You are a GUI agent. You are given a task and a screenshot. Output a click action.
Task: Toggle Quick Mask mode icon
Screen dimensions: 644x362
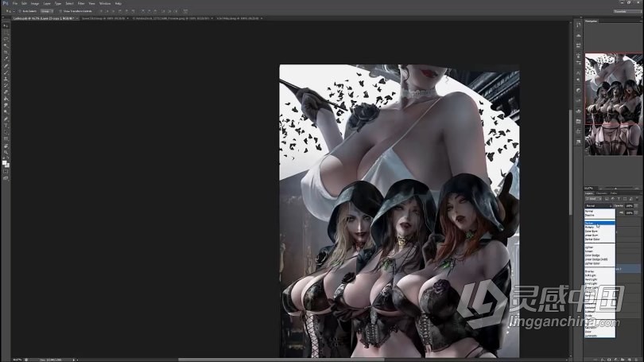point(6,172)
